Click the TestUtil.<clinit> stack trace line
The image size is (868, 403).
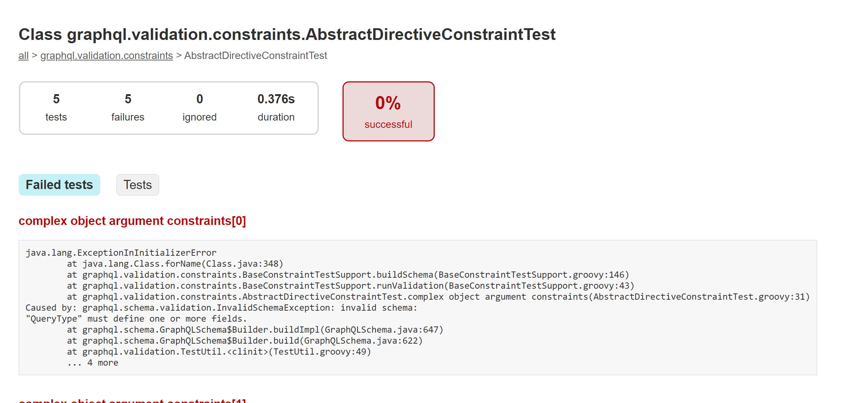(219, 352)
